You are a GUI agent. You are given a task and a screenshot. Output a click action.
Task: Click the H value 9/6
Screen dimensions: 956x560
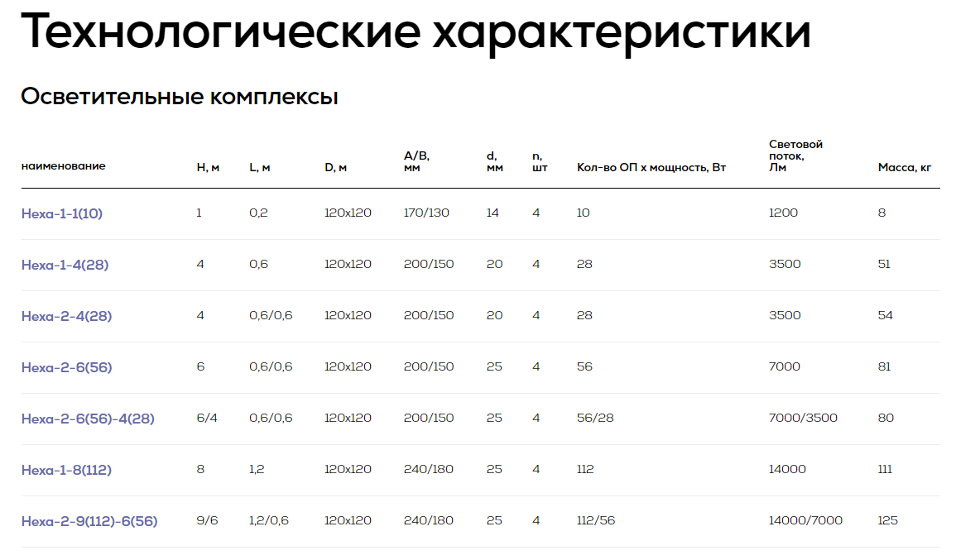click(207, 519)
